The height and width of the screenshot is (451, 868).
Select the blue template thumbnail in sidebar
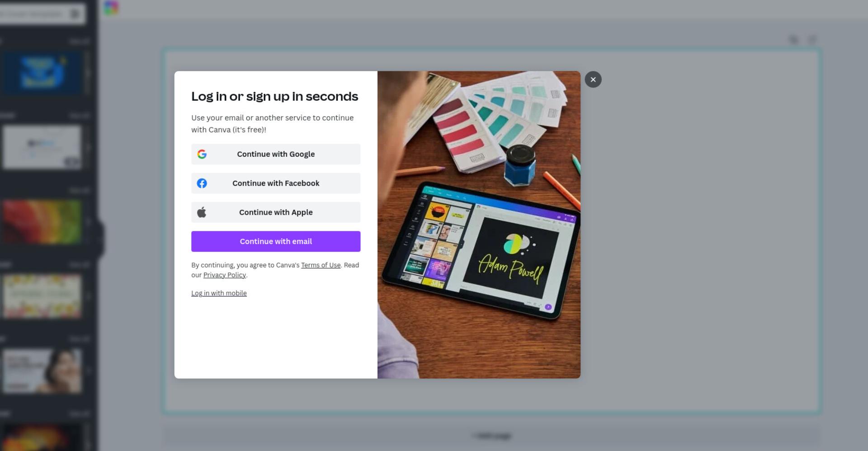[42, 73]
